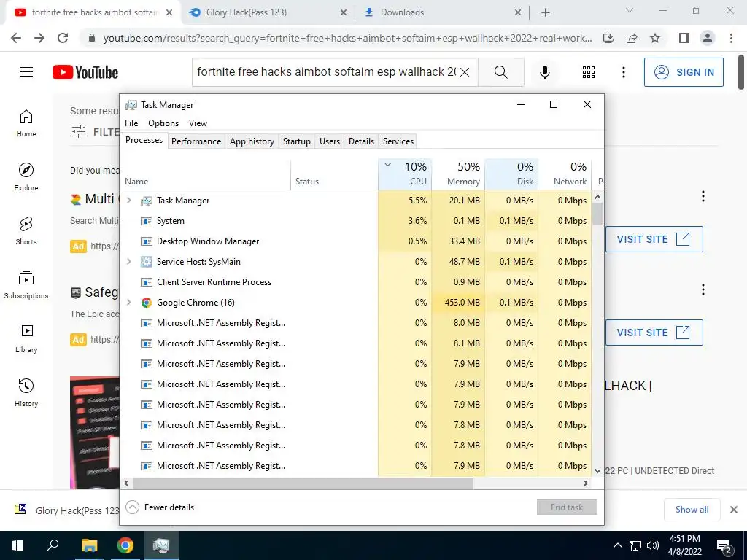Open Chrome install/download page icon

click(x=608, y=38)
